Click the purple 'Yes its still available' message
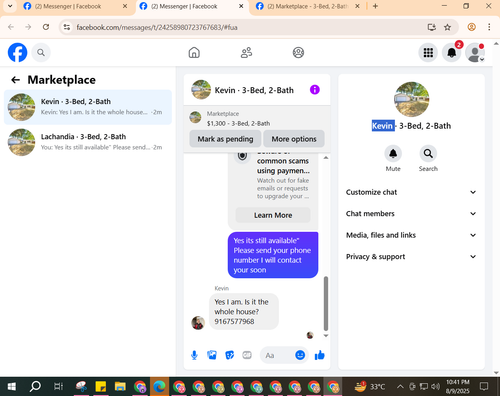 click(273, 255)
